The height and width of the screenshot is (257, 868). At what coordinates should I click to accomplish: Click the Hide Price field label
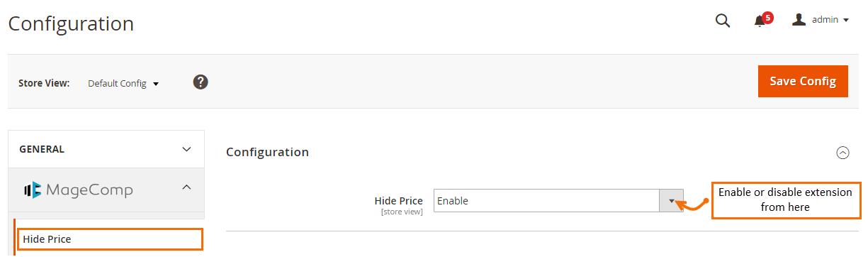click(398, 201)
